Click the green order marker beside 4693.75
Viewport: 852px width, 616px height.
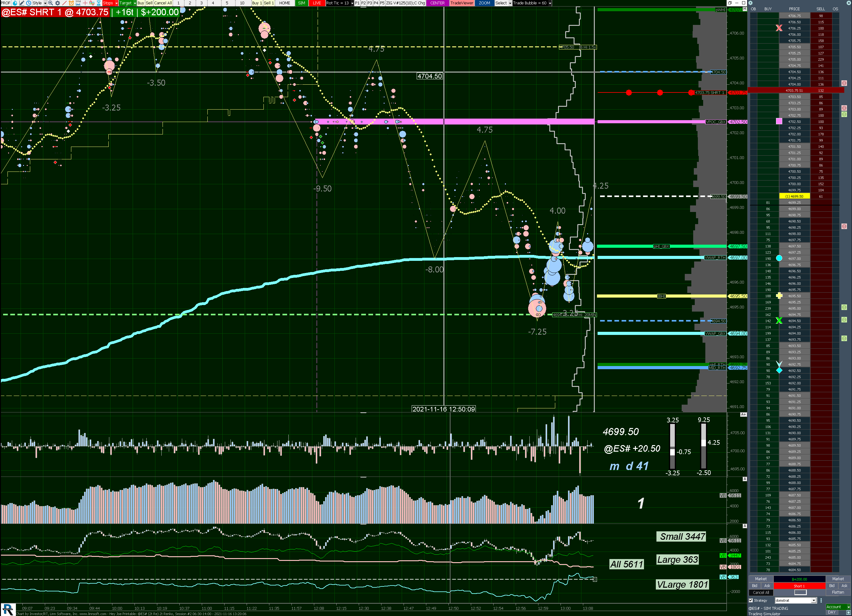point(844,338)
